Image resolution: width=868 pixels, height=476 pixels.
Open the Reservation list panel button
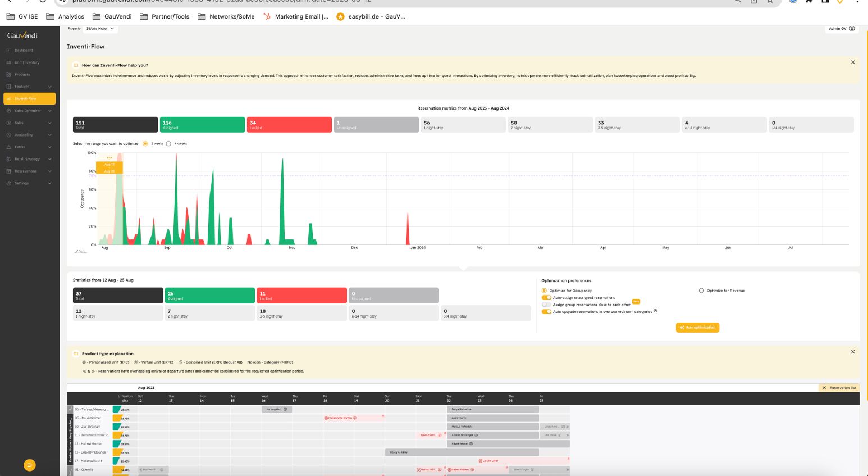pos(839,388)
